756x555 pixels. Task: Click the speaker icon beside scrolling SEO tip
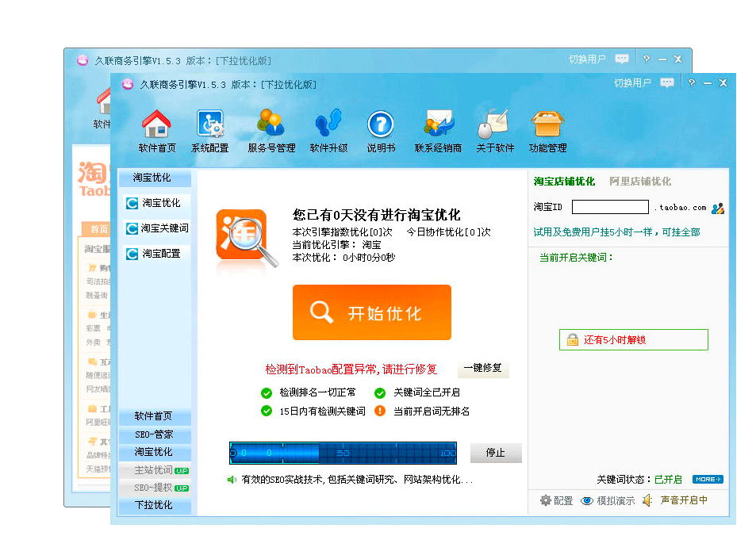pyautogui.click(x=232, y=480)
